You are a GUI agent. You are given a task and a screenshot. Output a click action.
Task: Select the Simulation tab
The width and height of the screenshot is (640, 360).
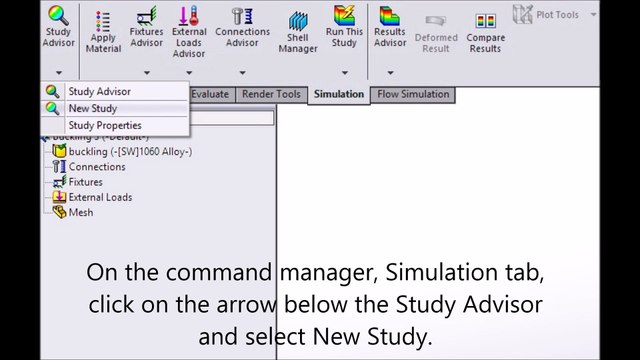tap(339, 94)
